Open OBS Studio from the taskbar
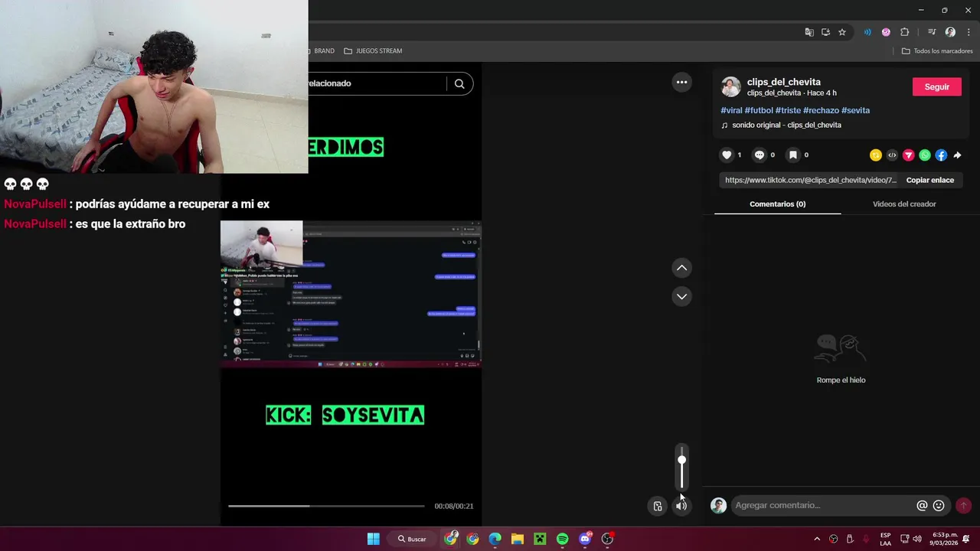The image size is (980, 551). 608,539
